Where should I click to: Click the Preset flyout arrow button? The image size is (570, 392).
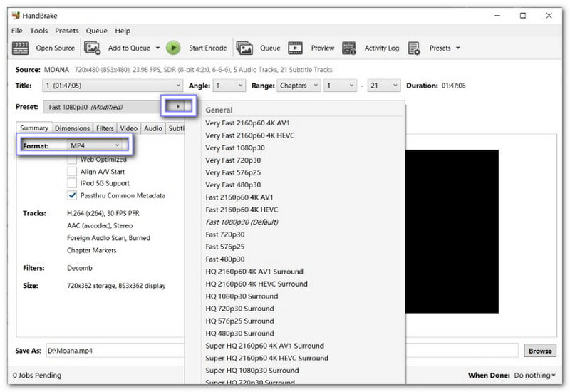(x=179, y=106)
